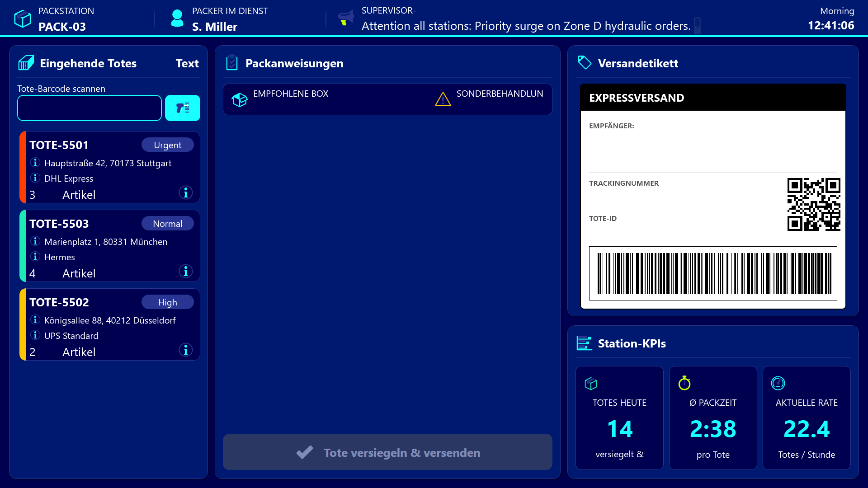868x488 pixels.
Task: Open the info icon on TOTE-5501 card
Action: click(186, 193)
